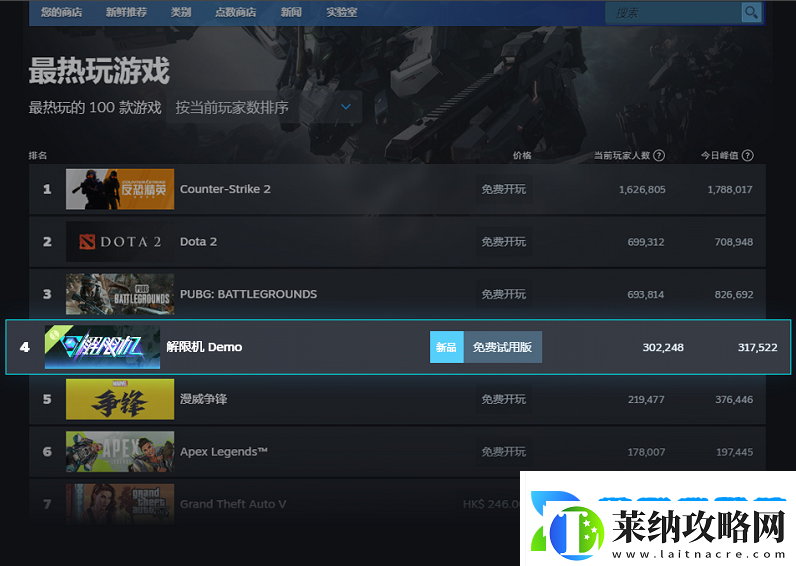Click the peak value 708,948
The height and width of the screenshot is (566, 796).
[x=734, y=242]
